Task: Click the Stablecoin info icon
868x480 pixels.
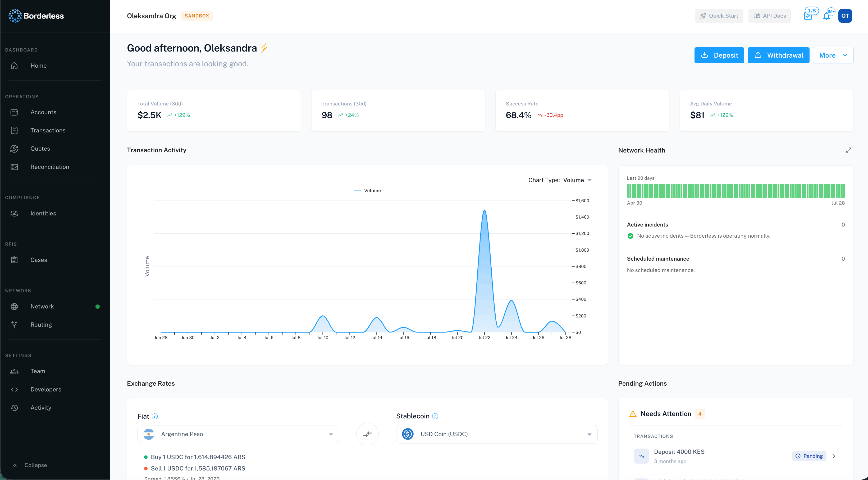Action: [x=435, y=416]
